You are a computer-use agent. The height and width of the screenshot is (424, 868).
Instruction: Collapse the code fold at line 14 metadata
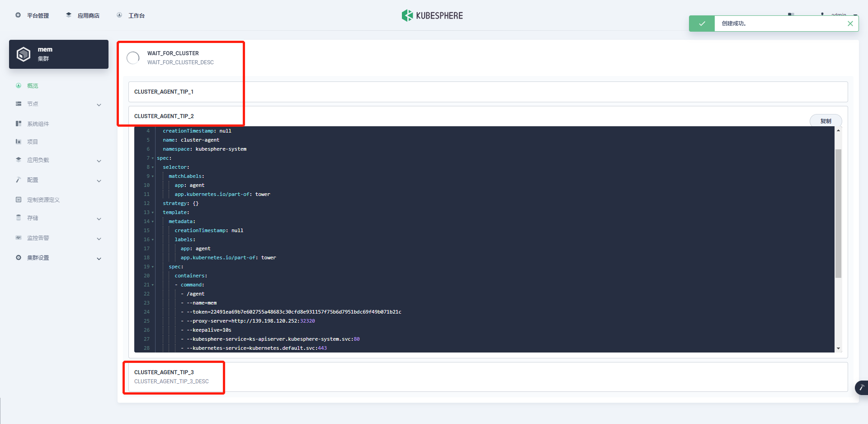click(153, 222)
